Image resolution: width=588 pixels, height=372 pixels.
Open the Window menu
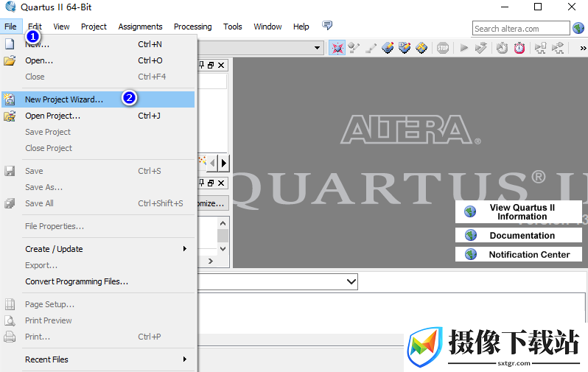pos(267,27)
